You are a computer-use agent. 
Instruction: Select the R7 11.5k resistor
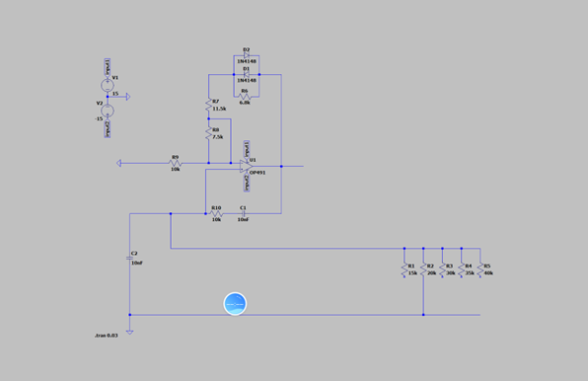(208, 105)
